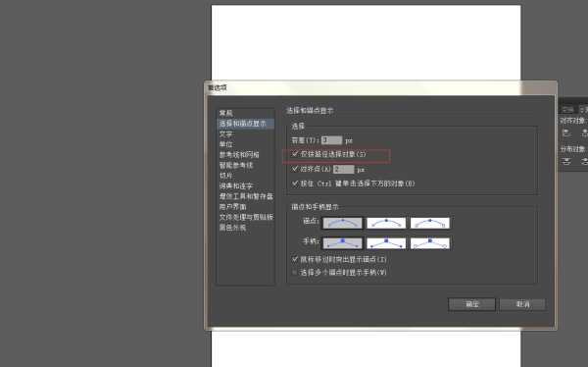Screen dimensions: 588x367
Task: Confirm preferences with the 确定 button
Action: coord(471,304)
